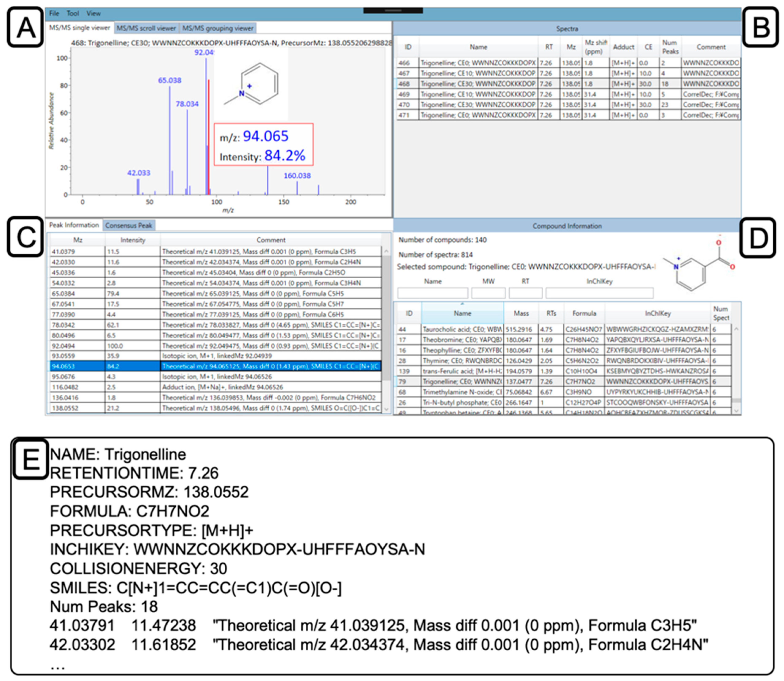784x681 pixels.
Task: Sort compound table by Num Spect column
Action: (x=720, y=313)
